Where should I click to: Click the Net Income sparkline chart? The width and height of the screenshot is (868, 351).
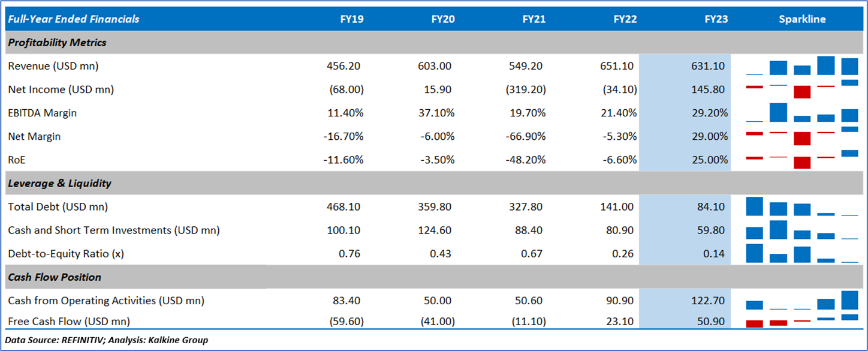[x=802, y=89]
